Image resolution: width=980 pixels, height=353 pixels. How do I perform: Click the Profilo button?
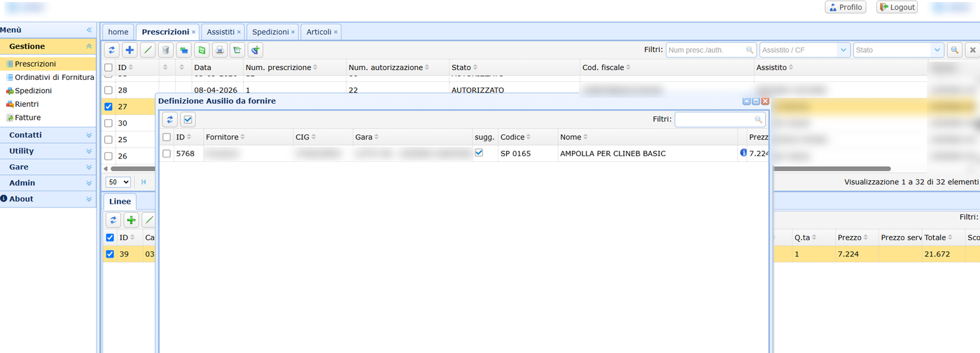[846, 7]
